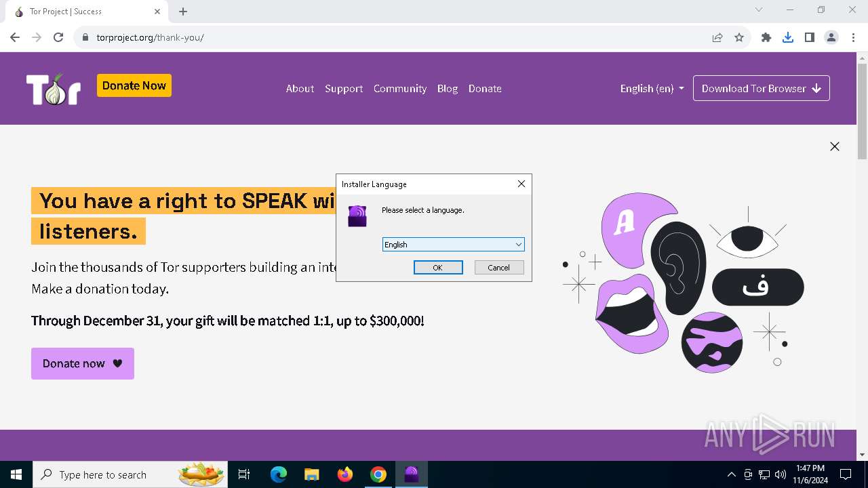Open the Windows Start menu
This screenshot has width=868, height=488.
pos(16,474)
